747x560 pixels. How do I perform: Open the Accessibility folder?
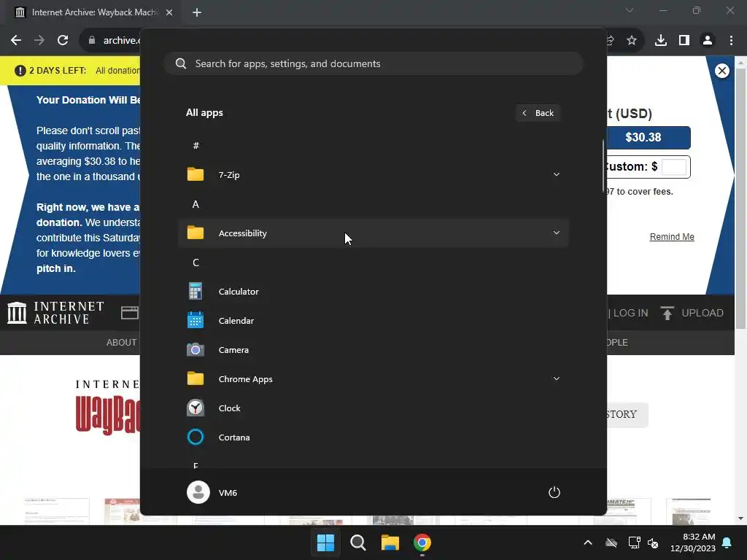pos(373,233)
